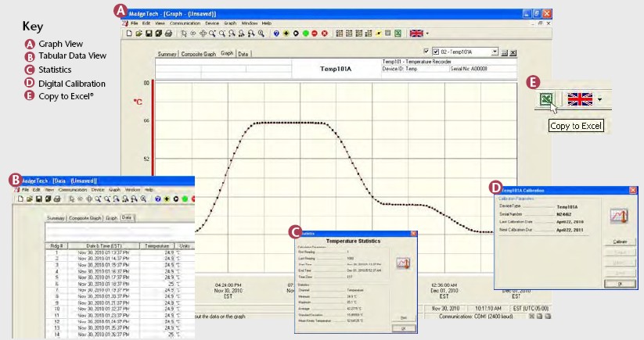This screenshot has width=644, height=340.
Task: Click Units column header in Data table
Action: [185, 246]
